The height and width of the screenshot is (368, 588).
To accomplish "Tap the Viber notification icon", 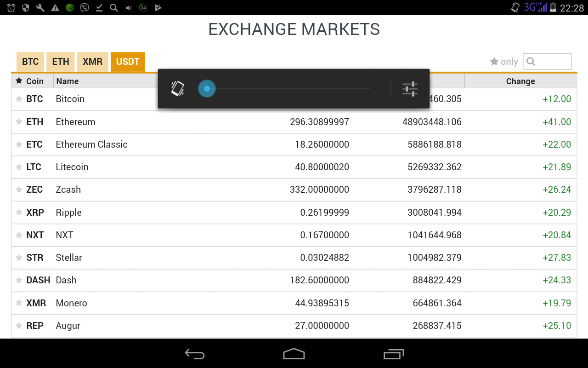I will click(x=85, y=8).
